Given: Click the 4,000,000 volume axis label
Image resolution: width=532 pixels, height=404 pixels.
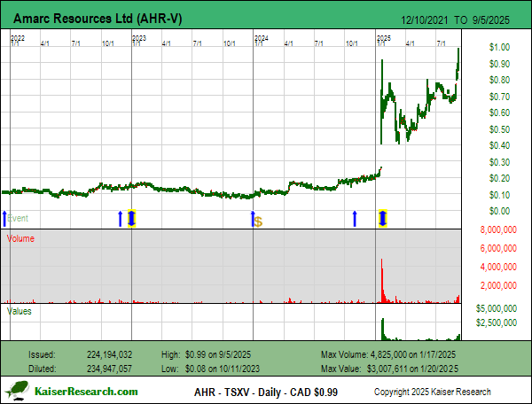Looking at the screenshot, I should [x=498, y=267].
